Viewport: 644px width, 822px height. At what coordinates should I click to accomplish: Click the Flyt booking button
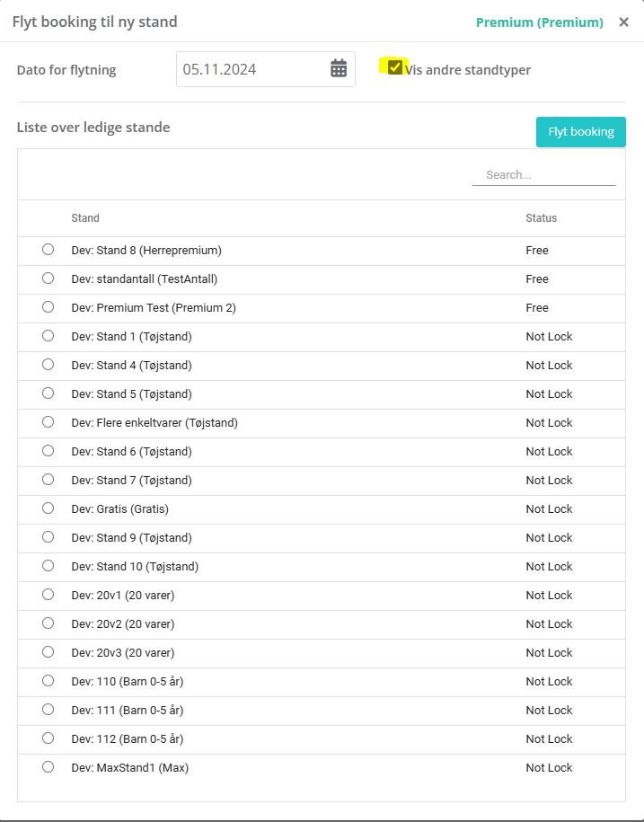pyautogui.click(x=580, y=132)
